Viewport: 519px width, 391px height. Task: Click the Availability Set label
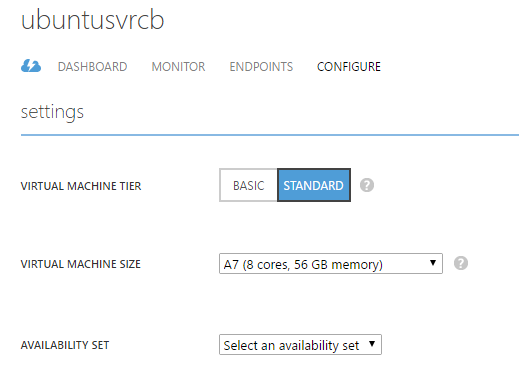pyautogui.click(x=65, y=345)
